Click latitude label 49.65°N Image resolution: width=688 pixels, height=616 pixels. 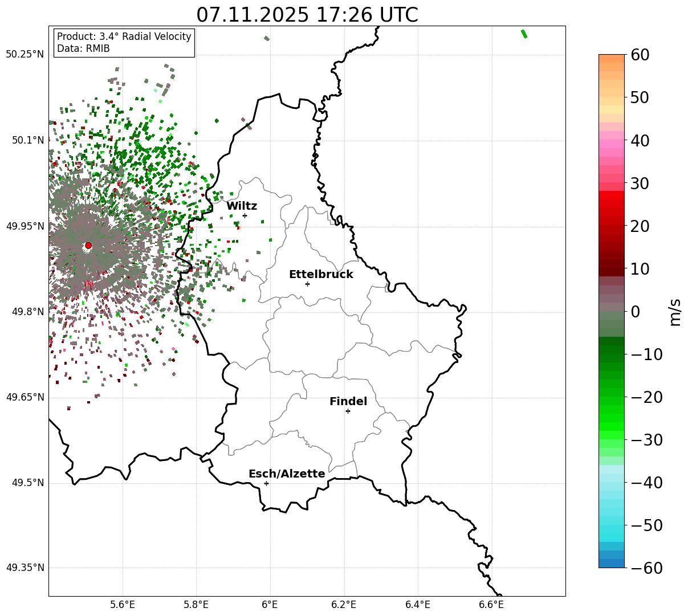coord(25,397)
